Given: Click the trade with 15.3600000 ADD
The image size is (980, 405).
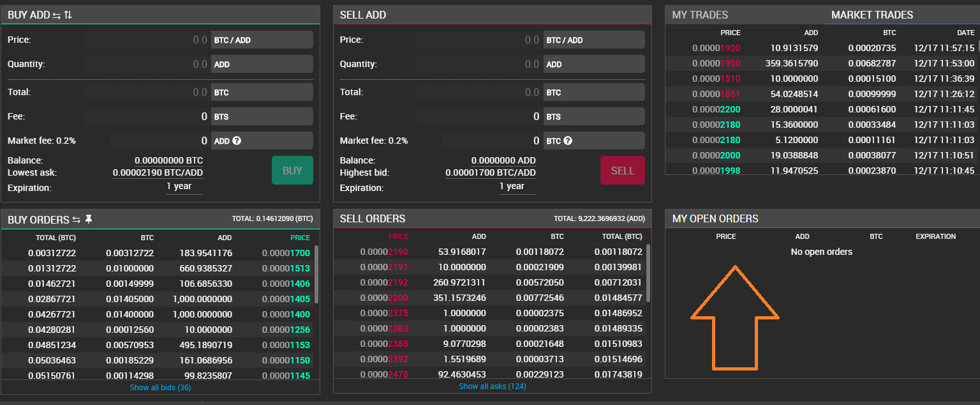Looking at the screenshot, I should point(822,125).
